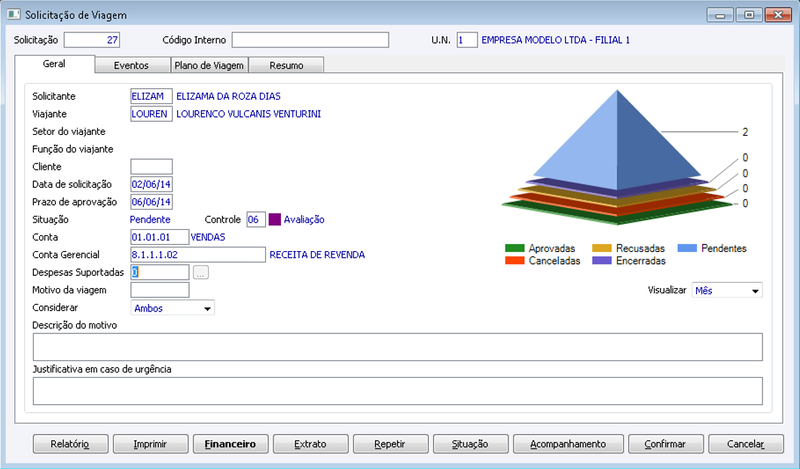Click the Repetir button
Viewport: 800px width, 469px height.
click(x=390, y=444)
